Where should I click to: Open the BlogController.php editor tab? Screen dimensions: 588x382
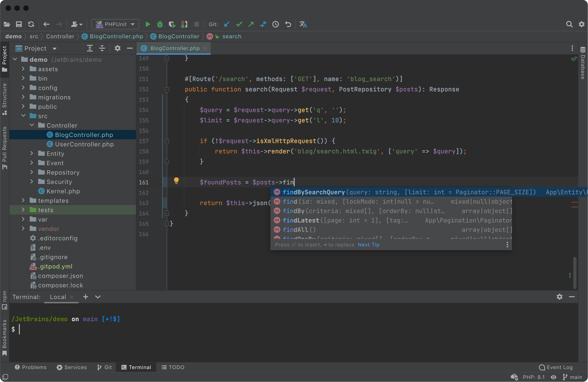175,48
